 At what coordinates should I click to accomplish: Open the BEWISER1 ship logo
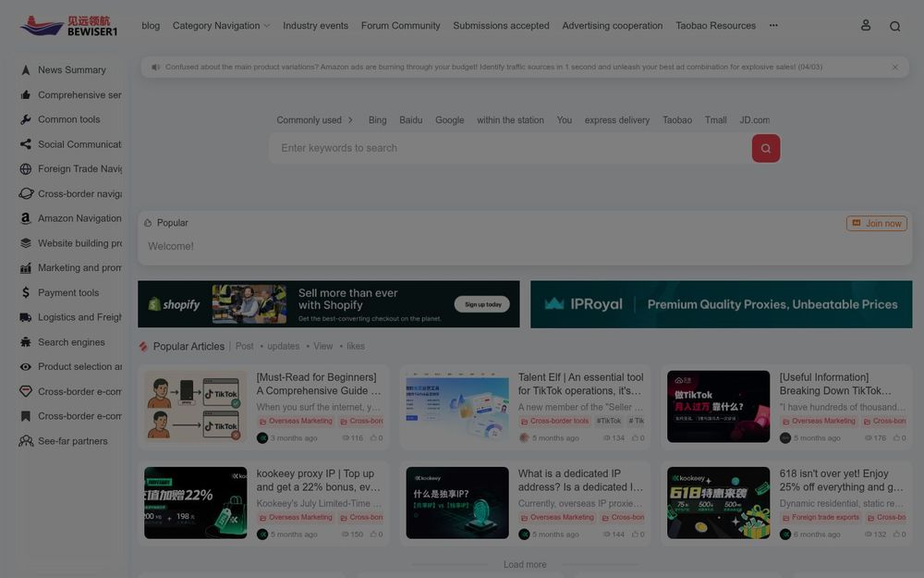[68, 26]
